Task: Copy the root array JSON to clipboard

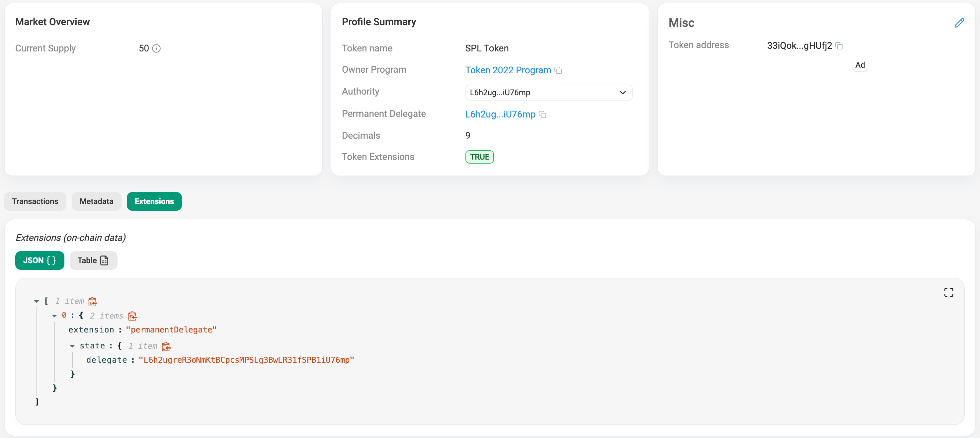Action: [92, 302]
